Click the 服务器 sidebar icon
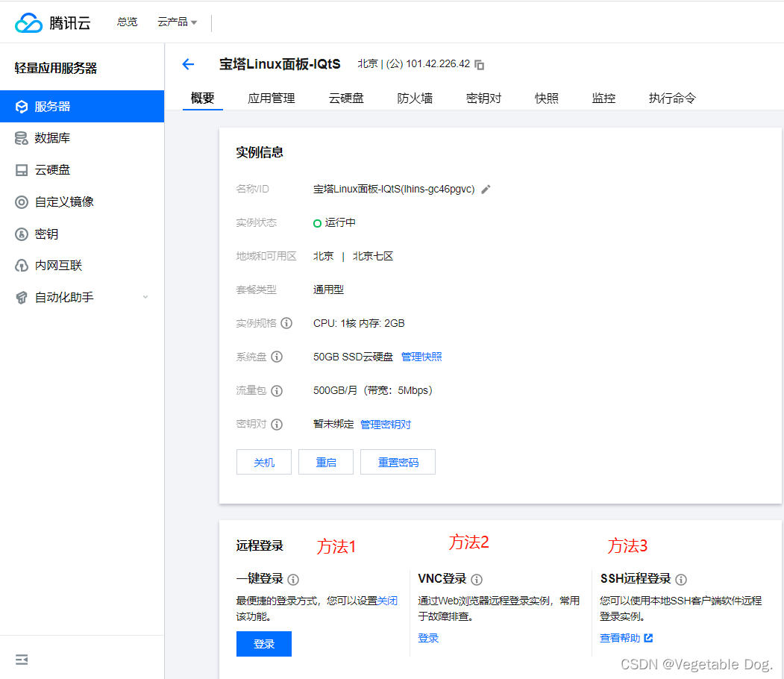784x679 pixels. pos(22,107)
